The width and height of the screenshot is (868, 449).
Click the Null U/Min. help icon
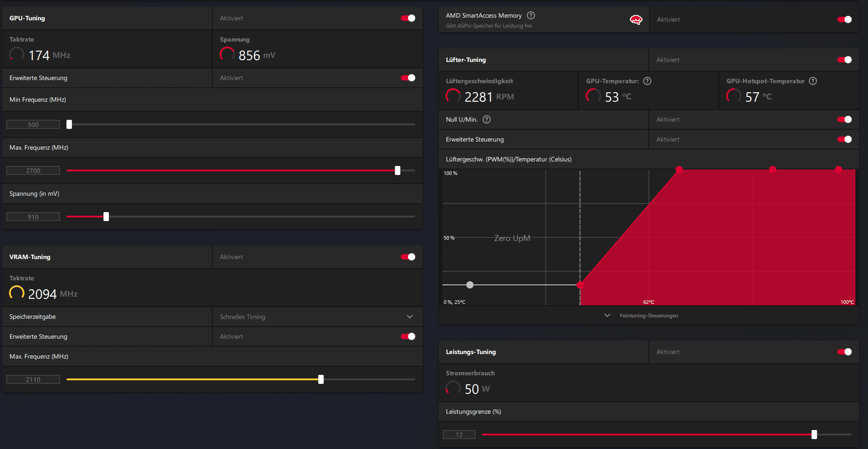487,119
